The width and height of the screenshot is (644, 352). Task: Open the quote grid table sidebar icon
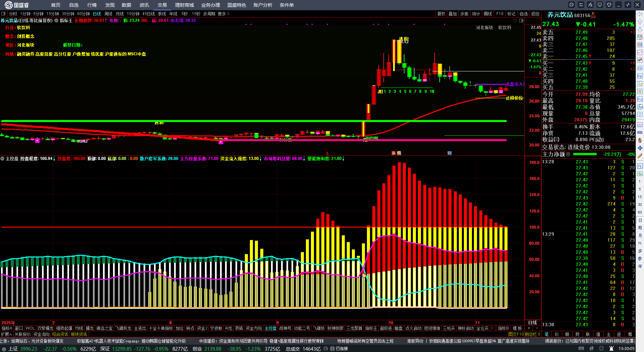click(x=640, y=45)
